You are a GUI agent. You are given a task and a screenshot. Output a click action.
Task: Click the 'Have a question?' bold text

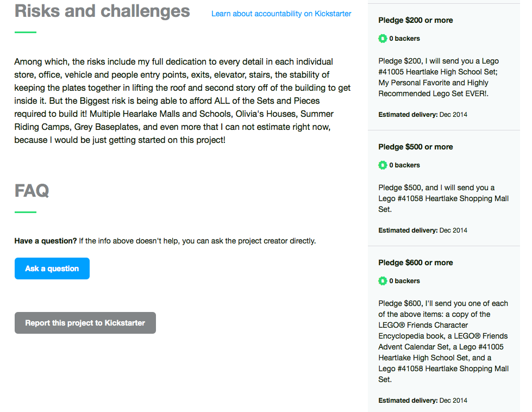tap(46, 241)
